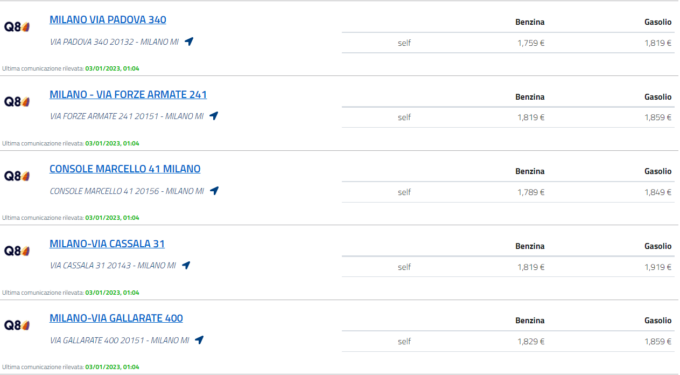
Task: Click navigation arrow beside Via Forze Armate 241 address
Action: click(x=214, y=116)
